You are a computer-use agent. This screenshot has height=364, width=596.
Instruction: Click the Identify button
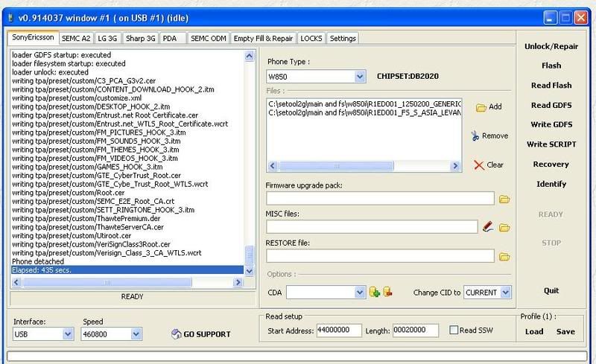click(x=551, y=184)
